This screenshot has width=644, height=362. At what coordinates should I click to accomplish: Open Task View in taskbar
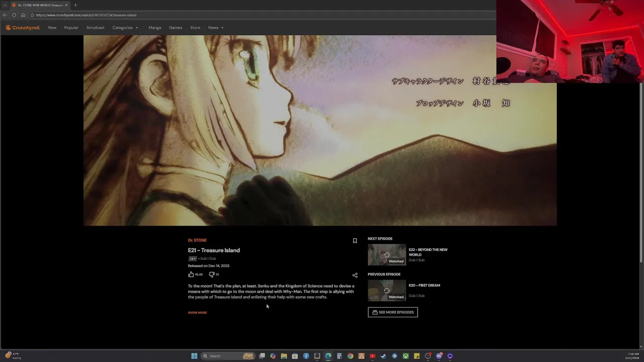point(262,356)
